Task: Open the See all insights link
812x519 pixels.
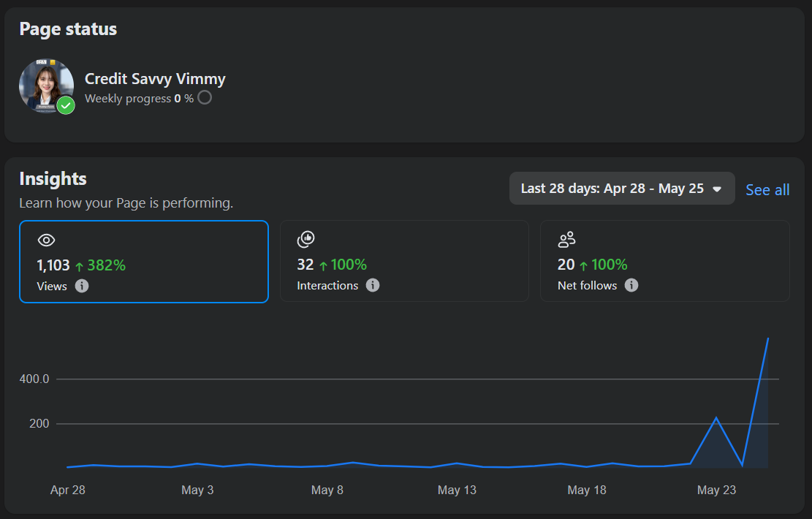Action: [x=767, y=190]
